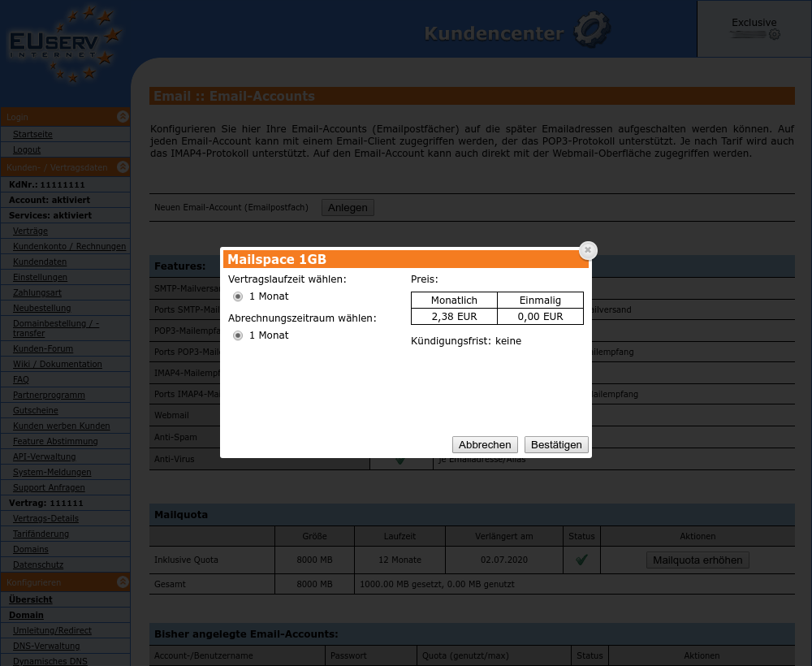Click the Email :: Email-Accounts page heading

click(x=234, y=97)
